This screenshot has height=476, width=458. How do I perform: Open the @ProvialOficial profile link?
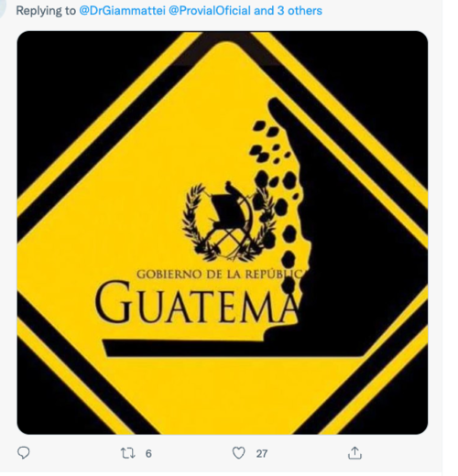210,11
